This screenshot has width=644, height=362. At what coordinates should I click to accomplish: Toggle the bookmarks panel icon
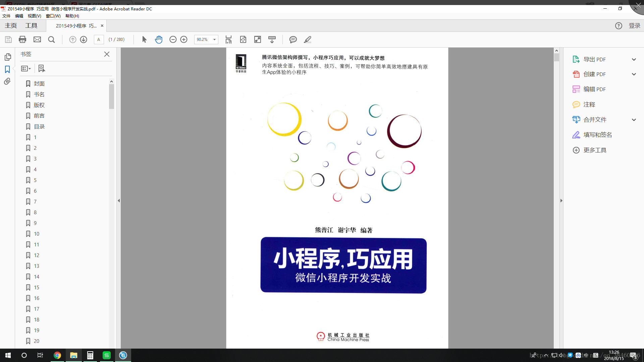7,69
